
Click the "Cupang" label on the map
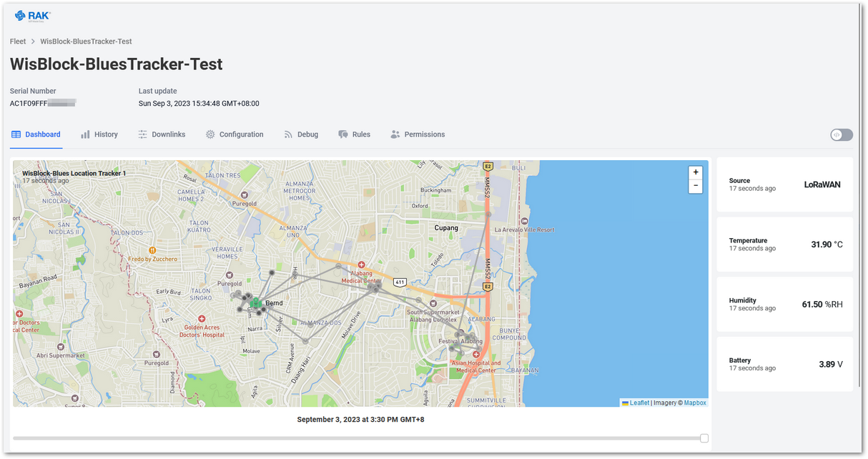445,228
